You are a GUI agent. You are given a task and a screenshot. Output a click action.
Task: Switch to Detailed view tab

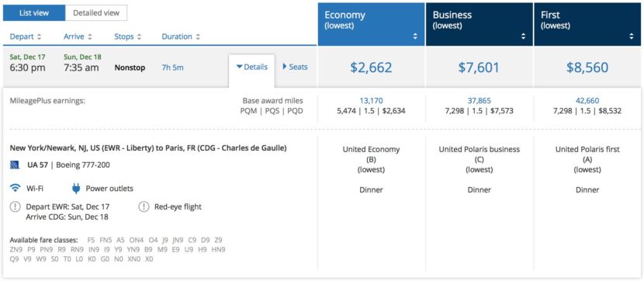coord(96,13)
